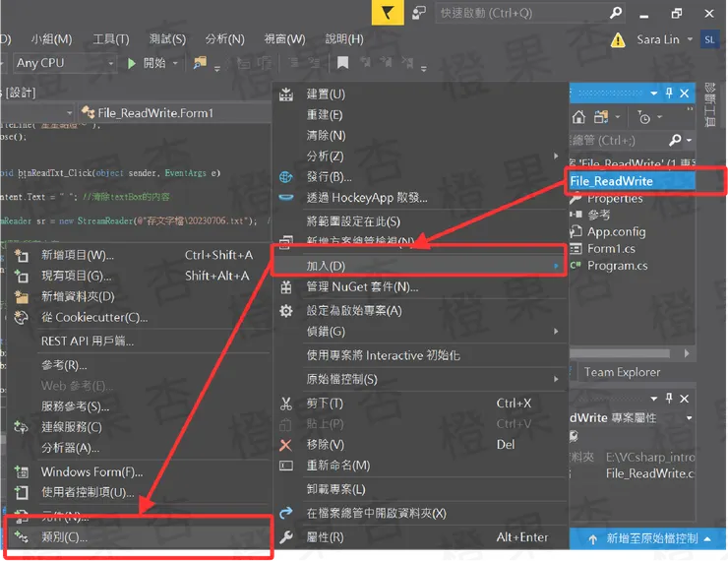Click the yellow notification flag icon
This screenshot has height=561, width=728.
(x=388, y=13)
